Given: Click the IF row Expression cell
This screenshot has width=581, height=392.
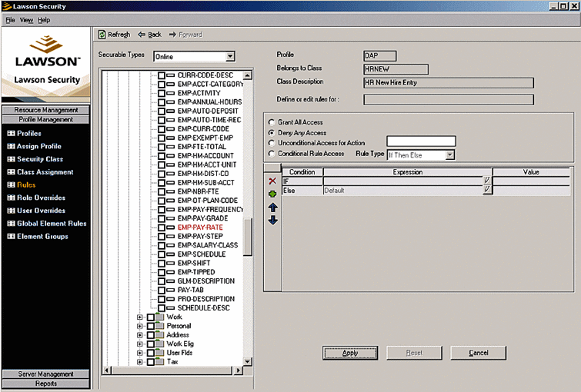Looking at the screenshot, I should coord(402,181).
